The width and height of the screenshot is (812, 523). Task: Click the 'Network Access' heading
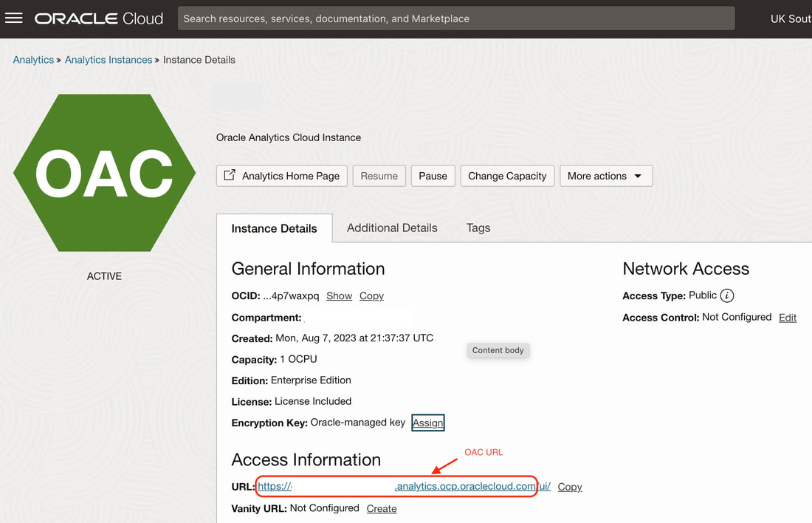(x=686, y=268)
